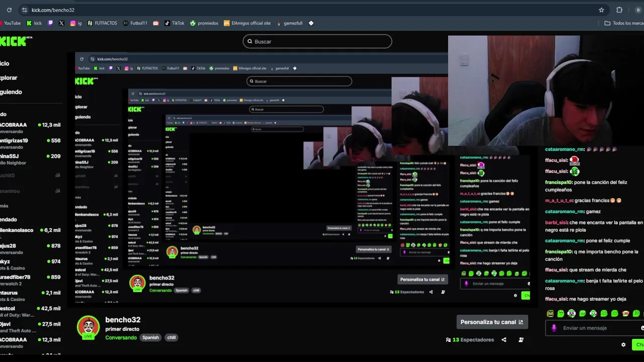Open the TV icon bookmark before TikTok
The height and width of the screenshot is (362, 644).
(156, 23)
